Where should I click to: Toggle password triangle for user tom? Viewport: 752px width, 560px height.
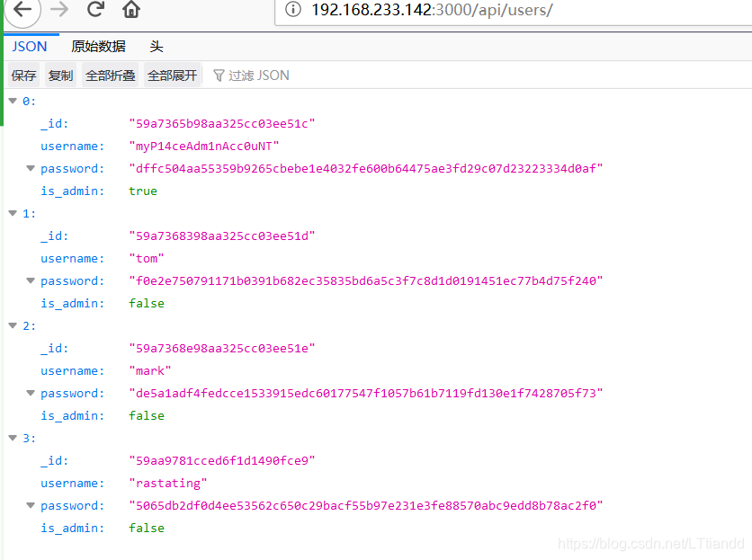(31, 280)
